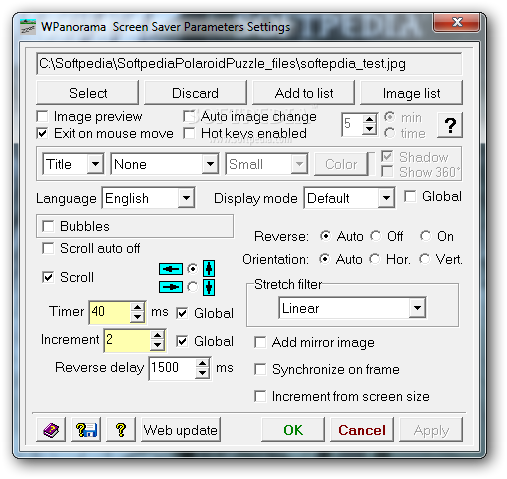
Task: Close the Screen Saver Parameters window
Action: (x=457, y=22)
